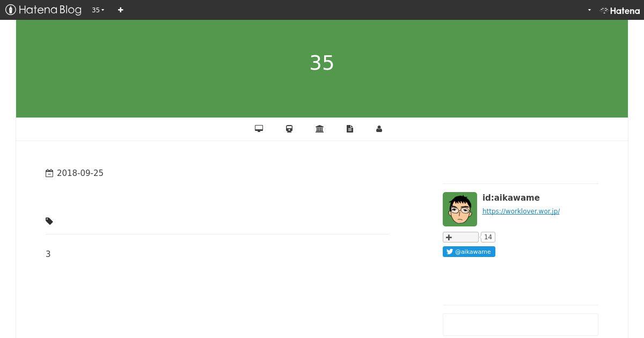Click the tag icon below the entry date

[49, 221]
